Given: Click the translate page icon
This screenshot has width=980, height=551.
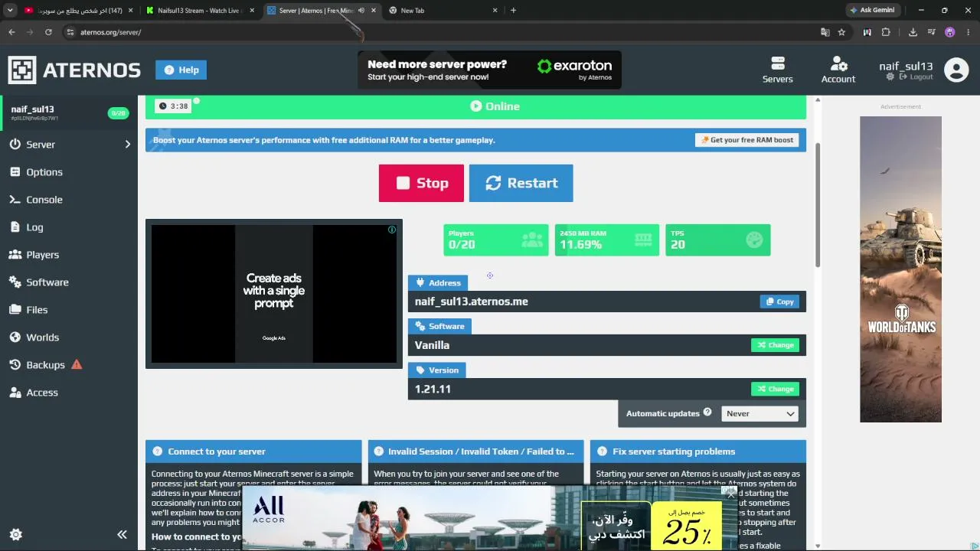Looking at the screenshot, I should pos(825,32).
